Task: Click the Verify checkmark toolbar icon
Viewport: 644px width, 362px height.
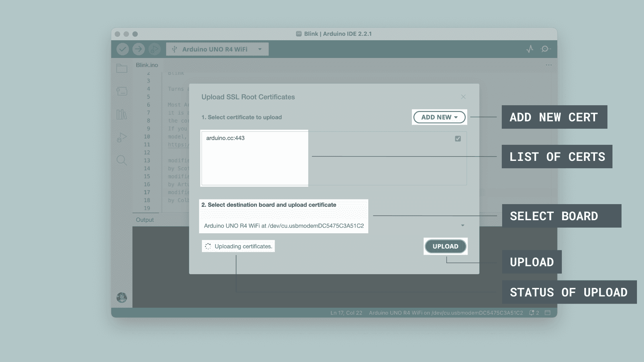Action: click(x=122, y=49)
